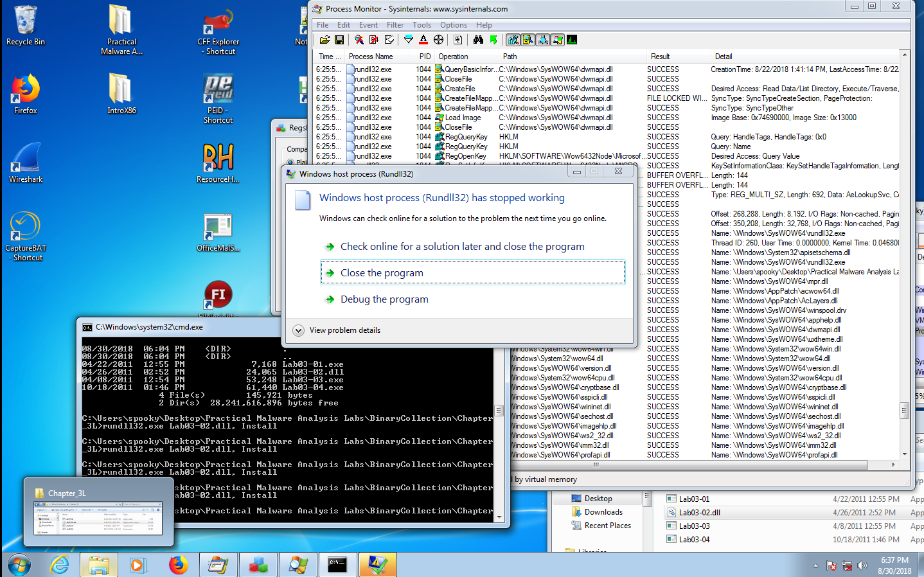924x577 pixels.
Task: Toggle Show Profiling Events graph icon
Action: coord(572,40)
